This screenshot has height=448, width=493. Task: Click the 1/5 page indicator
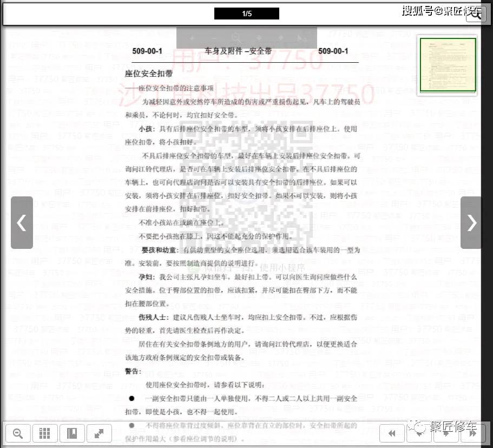pos(247,14)
